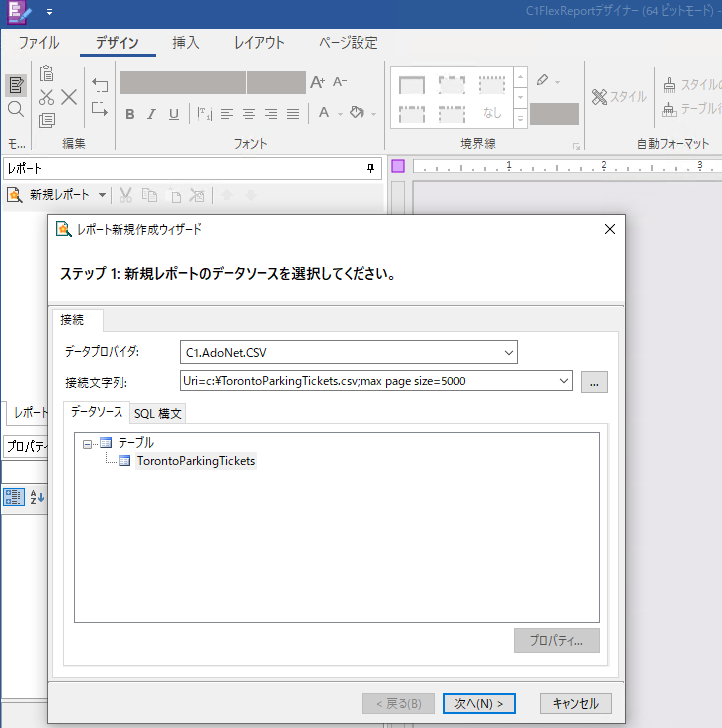Pin the レポート panel
Viewport: 722px width, 728px height.
[x=371, y=168]
